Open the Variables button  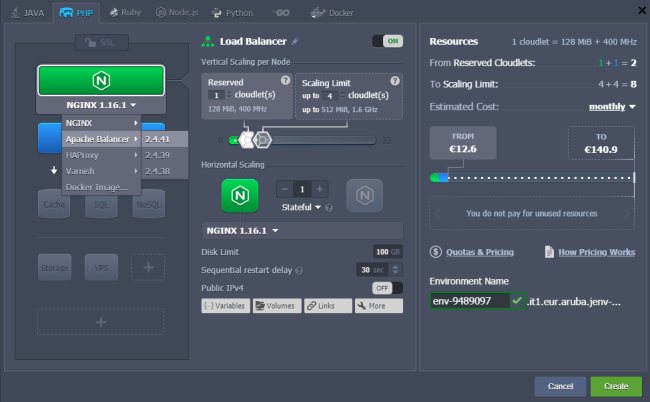pyautogui.click(x=226, y=306)
